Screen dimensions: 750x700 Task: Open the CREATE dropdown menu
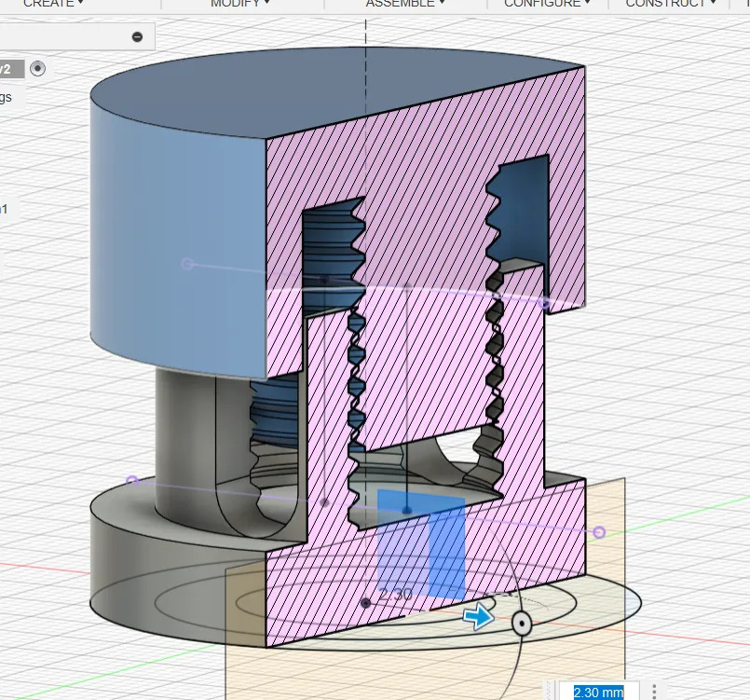[x=53, y=4]
